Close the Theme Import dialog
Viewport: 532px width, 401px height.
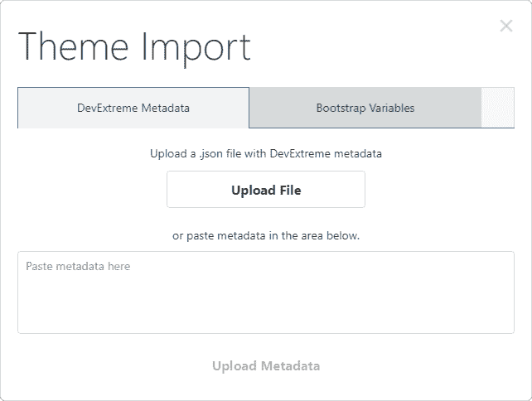(x=505, y=26)
